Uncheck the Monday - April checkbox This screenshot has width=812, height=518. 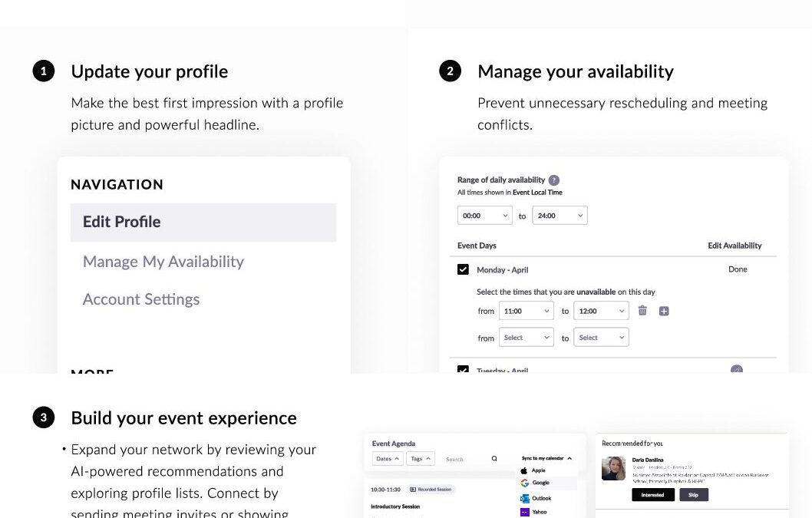pos(463,269)
